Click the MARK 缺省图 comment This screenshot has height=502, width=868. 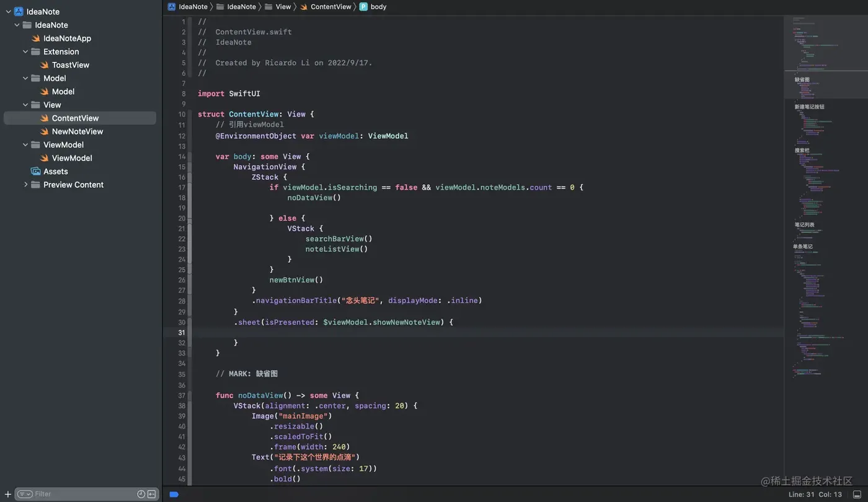247,374
